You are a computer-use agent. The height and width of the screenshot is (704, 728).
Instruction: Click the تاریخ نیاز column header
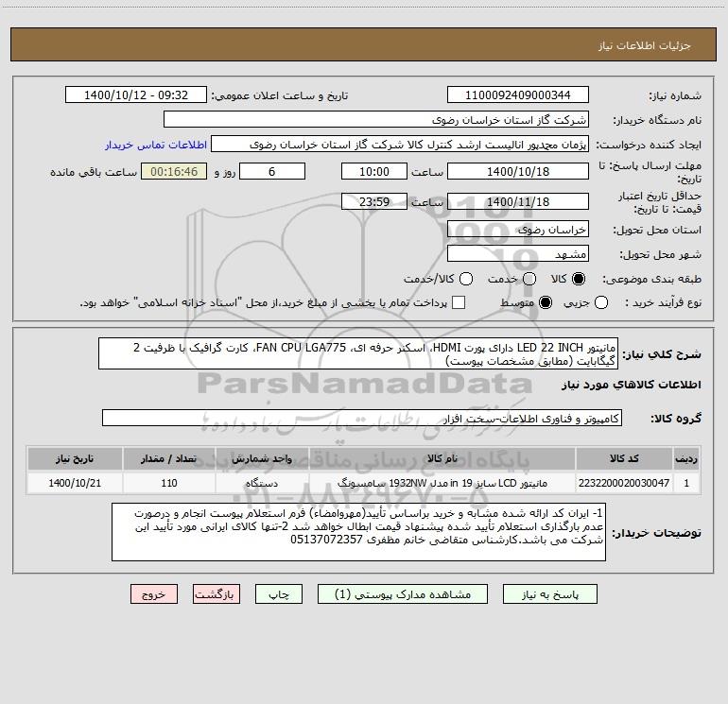pos(75,458)
